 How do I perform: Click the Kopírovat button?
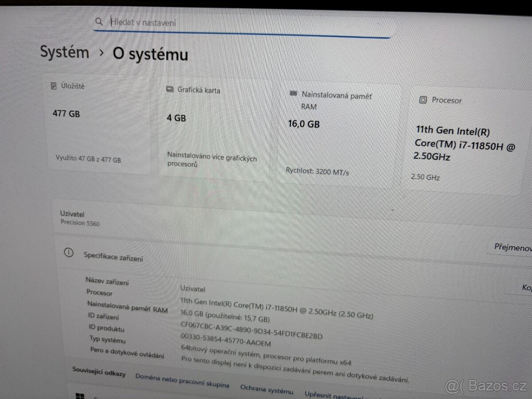pos(527,288)
